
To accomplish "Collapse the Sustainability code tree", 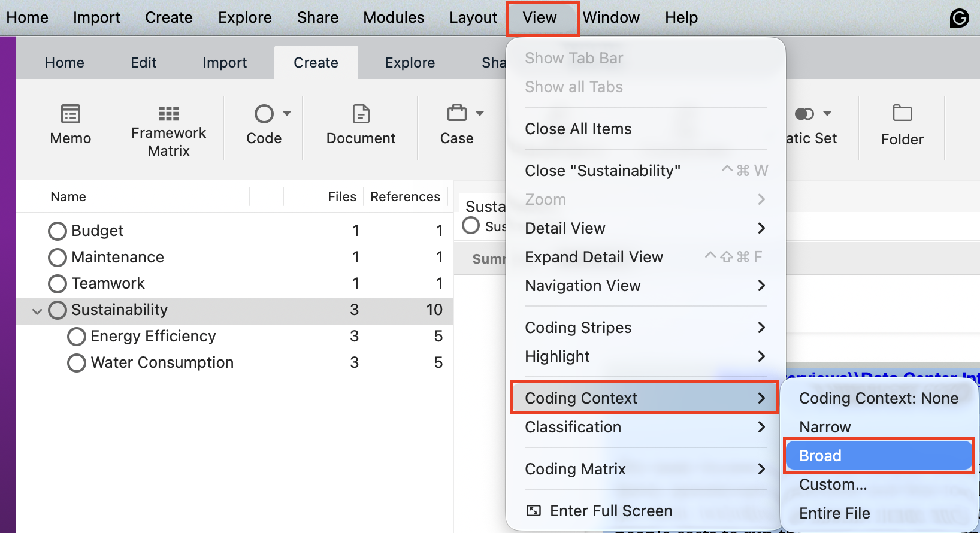I will pyautogui.click(x=37, y=311).
